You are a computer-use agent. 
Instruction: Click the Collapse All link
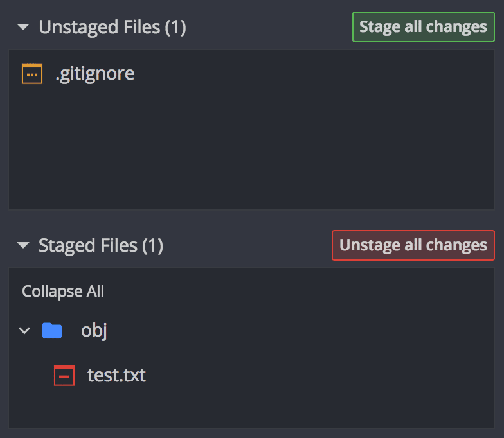[x=63, y=292]
